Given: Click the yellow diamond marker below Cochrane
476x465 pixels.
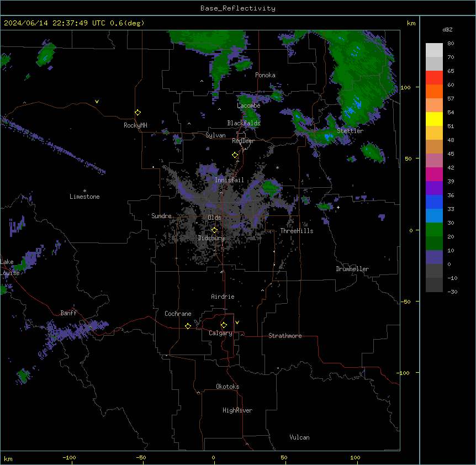Looking at the screenshot, I should pos(188,326).
